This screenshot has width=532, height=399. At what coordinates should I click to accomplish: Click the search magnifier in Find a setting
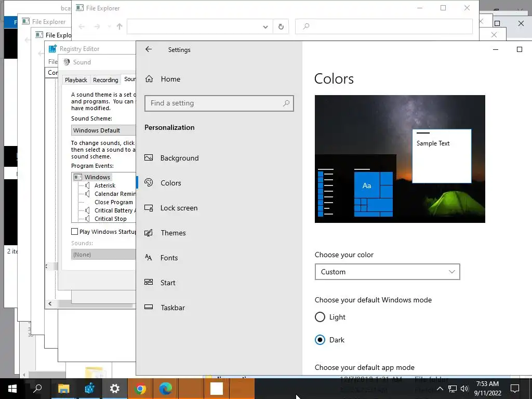coord(286,103)
